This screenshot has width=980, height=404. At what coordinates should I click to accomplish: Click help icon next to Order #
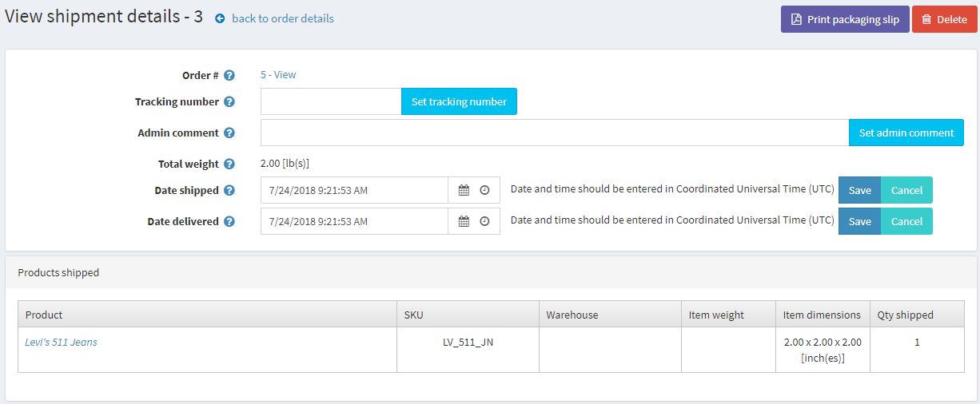[229, 75]
